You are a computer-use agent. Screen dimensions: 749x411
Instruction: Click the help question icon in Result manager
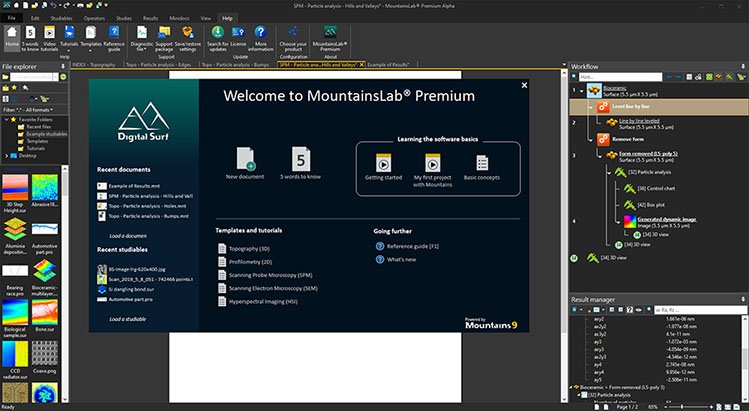[630, 310]
